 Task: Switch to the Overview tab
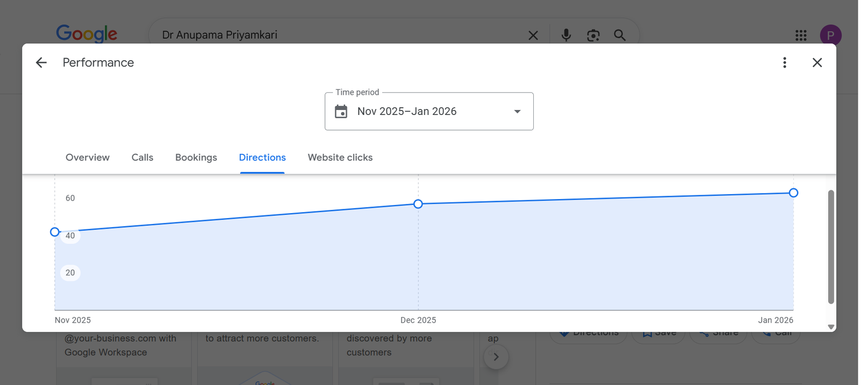point(87,158)
